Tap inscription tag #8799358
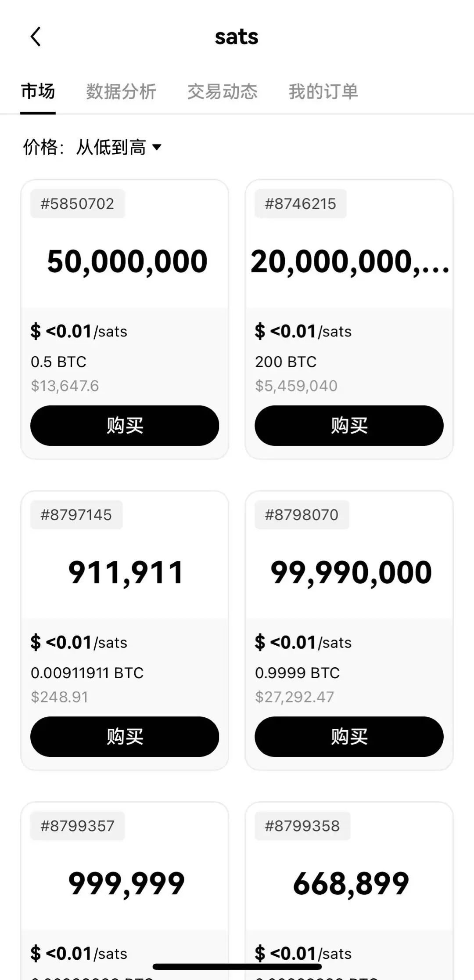The height and width of the screenshot is (980, 474). 302,826
